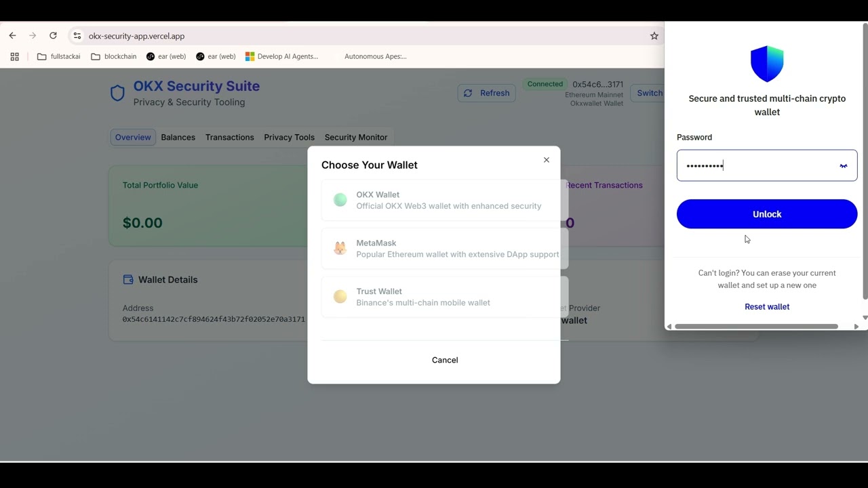Click the popup horizontal scrollbar
Image resolution: width=868 pixels, height=488 pixels.
[756, 327]
